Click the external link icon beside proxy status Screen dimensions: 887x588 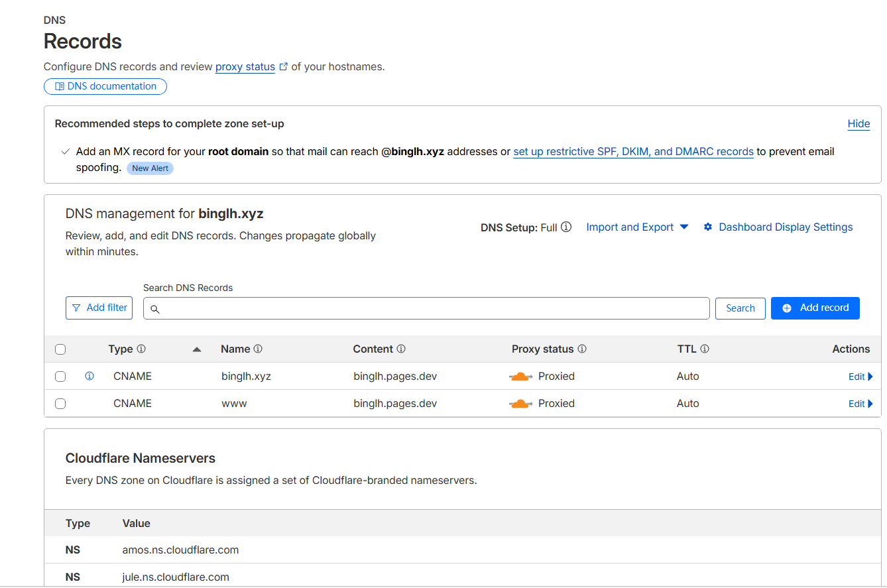[x=284, y=67]
